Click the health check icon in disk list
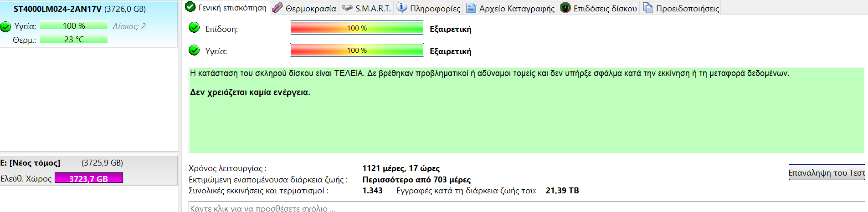This screenshot has width=868, height=212. (x=5, y=27)
